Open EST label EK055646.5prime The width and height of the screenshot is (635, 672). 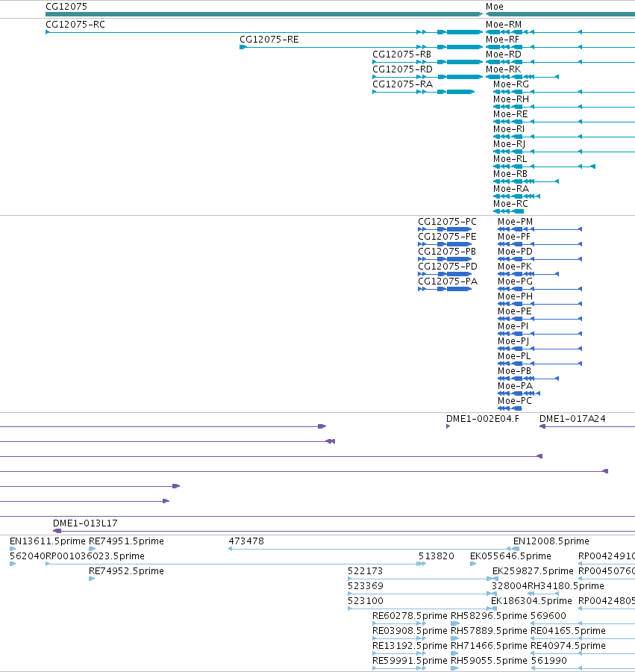click(511, 556)
